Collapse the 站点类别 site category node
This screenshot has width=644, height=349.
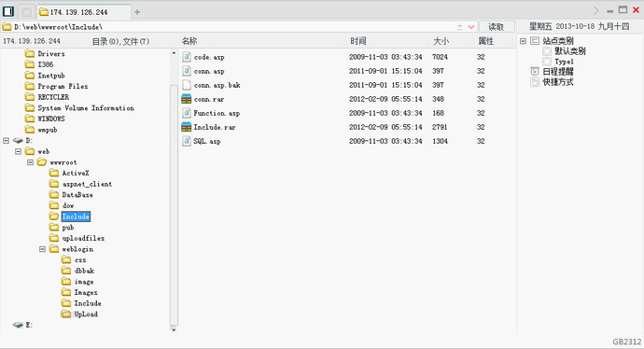point(523,41)
